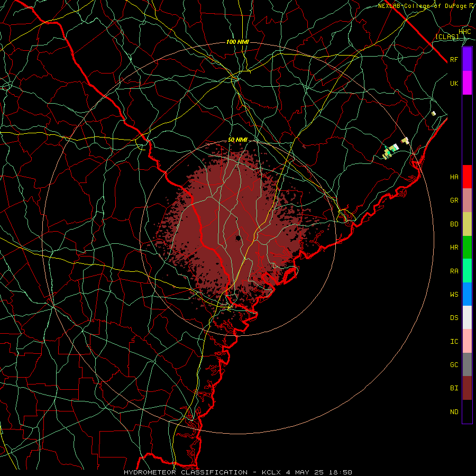Click the RF purple legend swatch
The width and height of the screenshot is (476, 476).
coord(467,59)
